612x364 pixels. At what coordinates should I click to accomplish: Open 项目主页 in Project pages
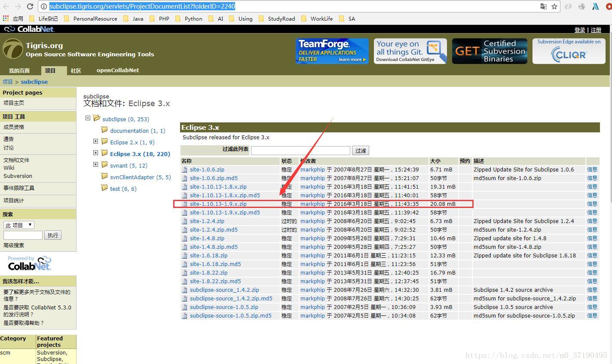coord(14,103)
